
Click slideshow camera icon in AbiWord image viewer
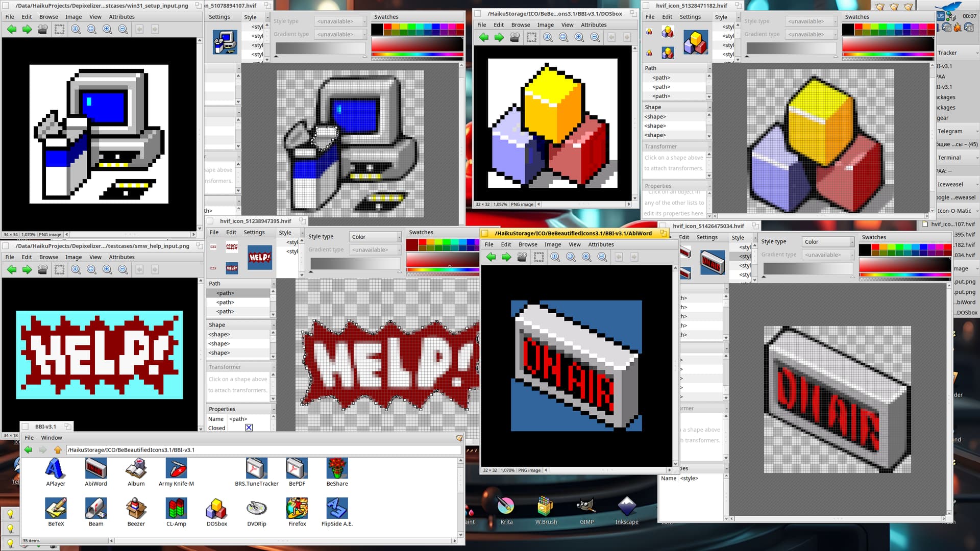point(522,257)
